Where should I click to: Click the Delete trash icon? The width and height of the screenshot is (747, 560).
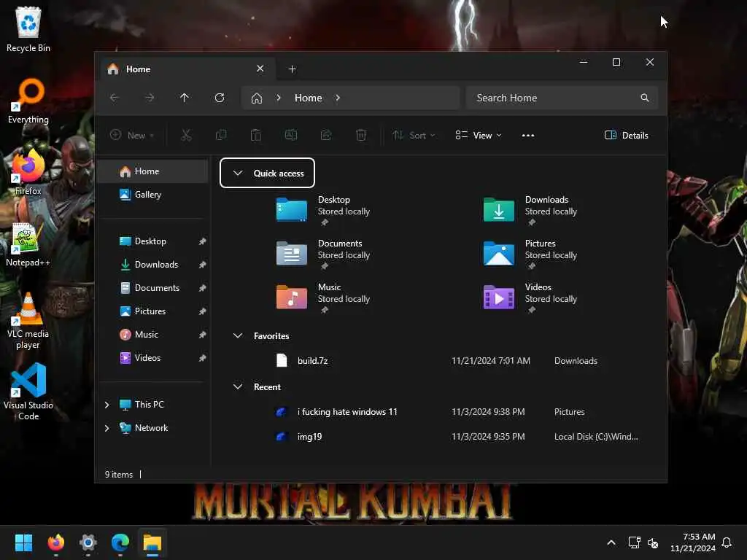pos(361,135)
